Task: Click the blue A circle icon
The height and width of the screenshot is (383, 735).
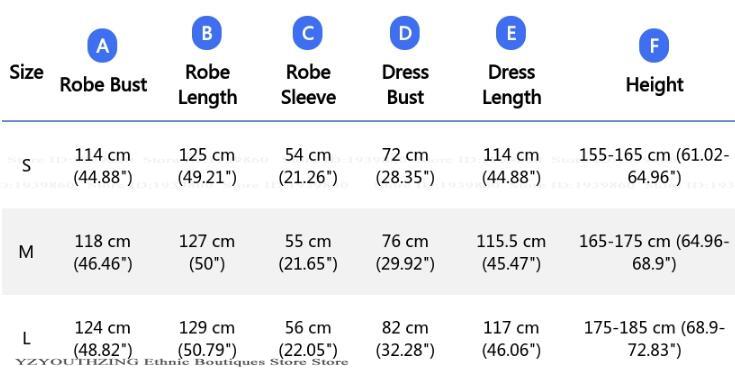Action: coord(103,45)
